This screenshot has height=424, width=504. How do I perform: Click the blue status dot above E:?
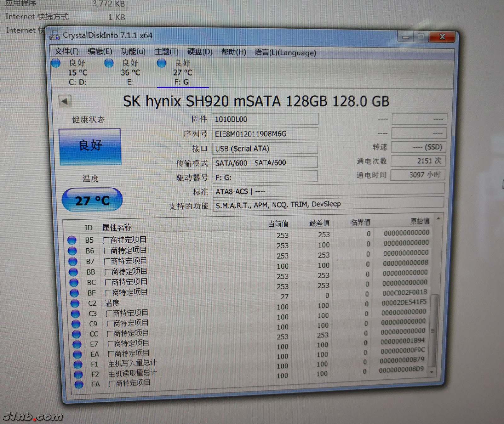point(109,63)
